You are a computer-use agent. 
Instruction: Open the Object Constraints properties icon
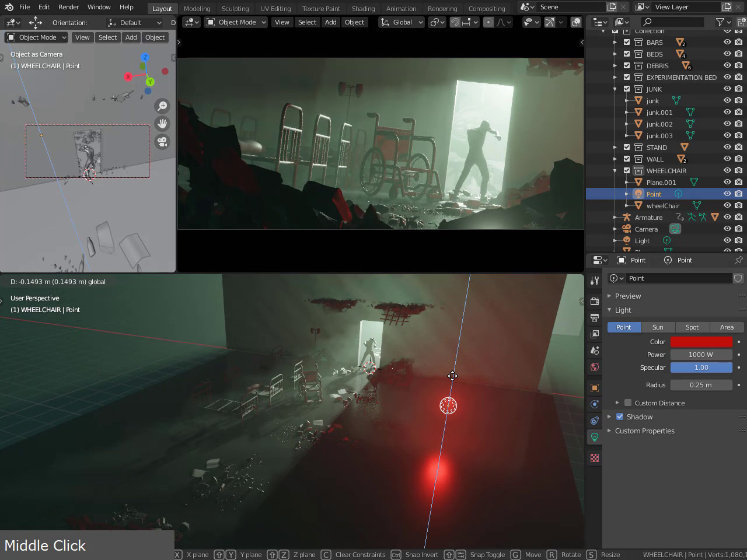pos(594,421)
